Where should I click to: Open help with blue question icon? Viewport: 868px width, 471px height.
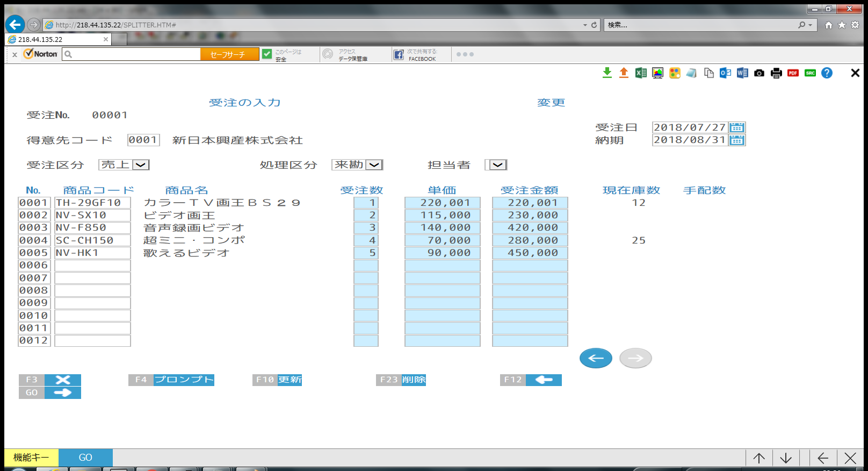click(827, 73)
